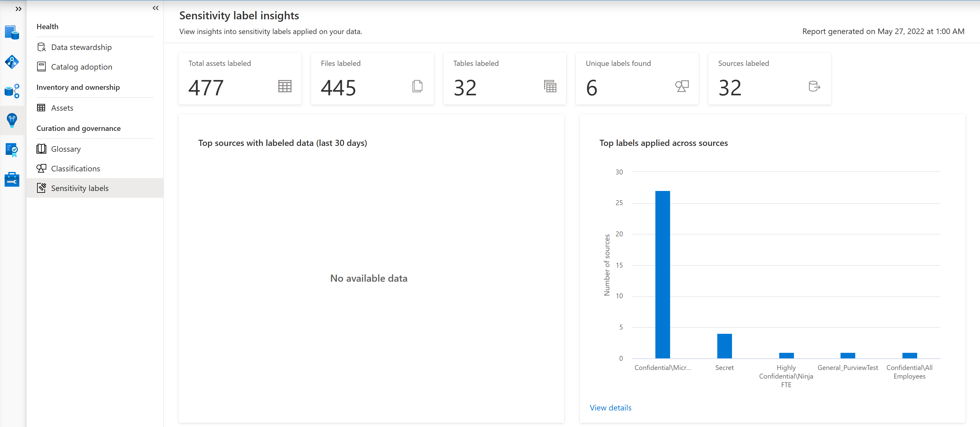
Task: Open the Glossary section icon
Action: pyautogui.click(x=41, y=148)
